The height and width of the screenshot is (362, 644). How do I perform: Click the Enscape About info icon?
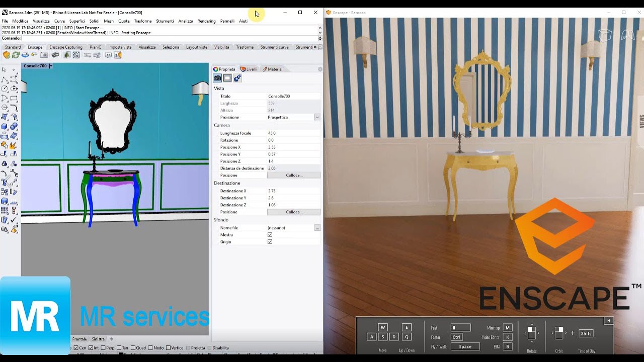pos(118,55)
